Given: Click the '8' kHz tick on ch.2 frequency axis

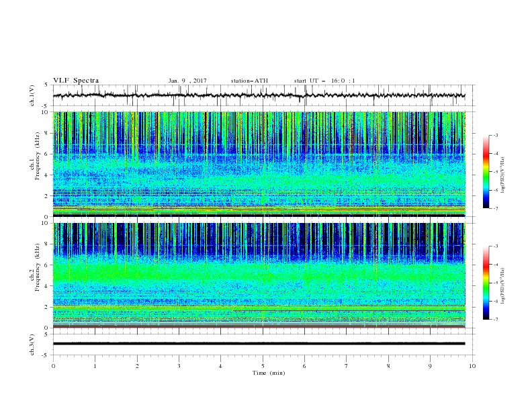Looking at the screenshot, I should (x=48, y=244).
